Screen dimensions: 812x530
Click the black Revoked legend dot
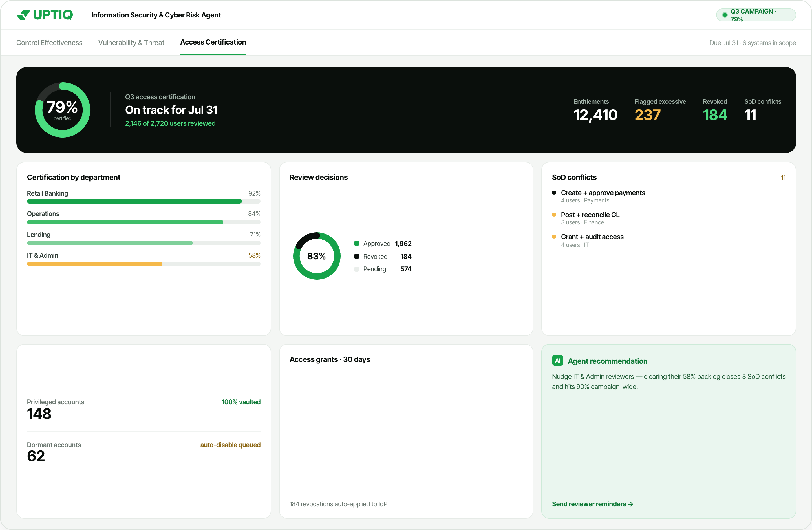tap(357, 256)
